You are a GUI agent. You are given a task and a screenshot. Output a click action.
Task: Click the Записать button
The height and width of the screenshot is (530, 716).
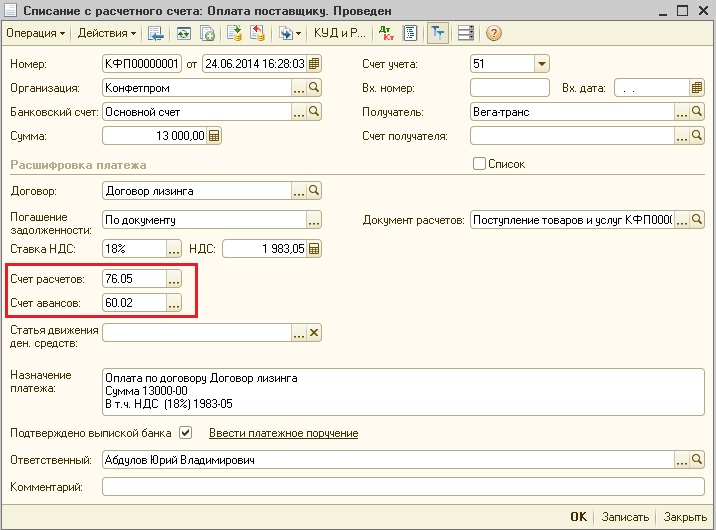click(x=625, y=517)
